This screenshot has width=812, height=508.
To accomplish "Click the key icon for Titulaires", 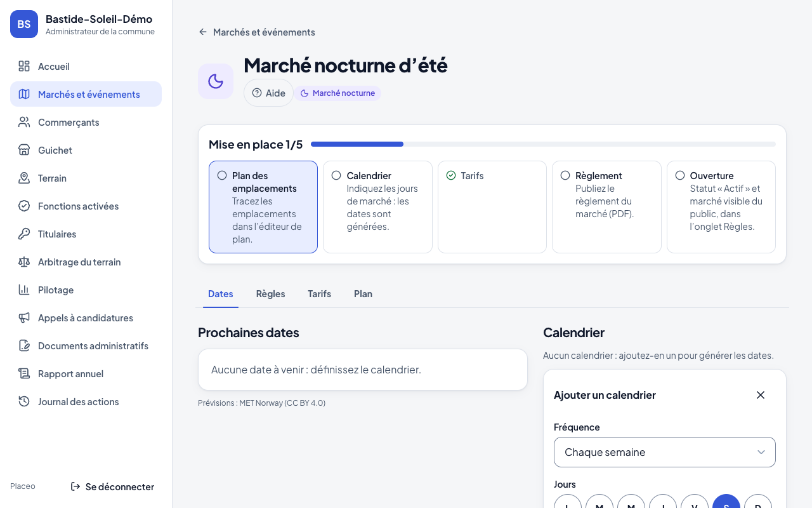I will pyautogui.click(x=24, y=234).
